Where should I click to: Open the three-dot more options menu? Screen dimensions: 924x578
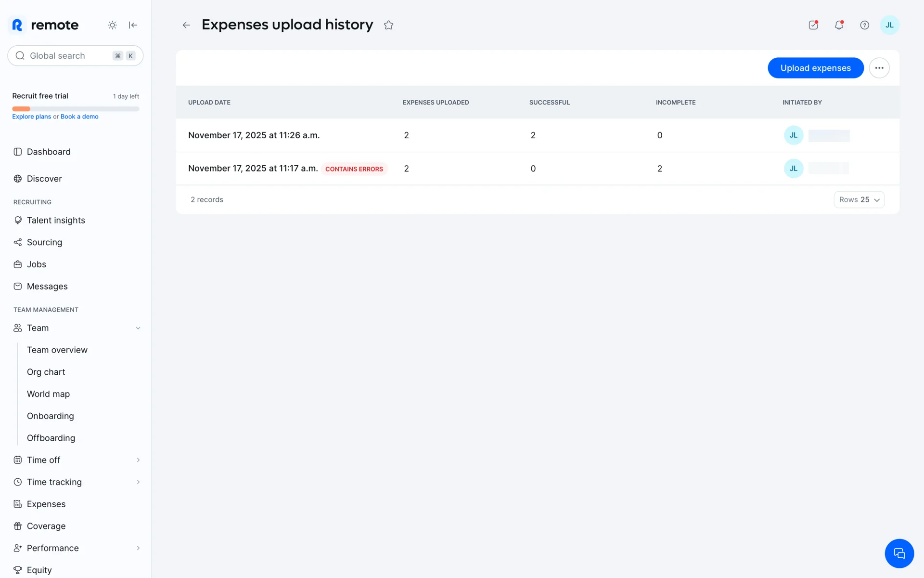(879, 68)
